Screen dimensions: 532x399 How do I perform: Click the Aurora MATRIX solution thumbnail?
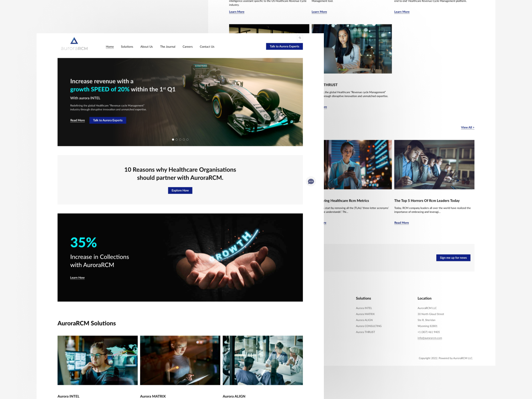click(180, 360)
